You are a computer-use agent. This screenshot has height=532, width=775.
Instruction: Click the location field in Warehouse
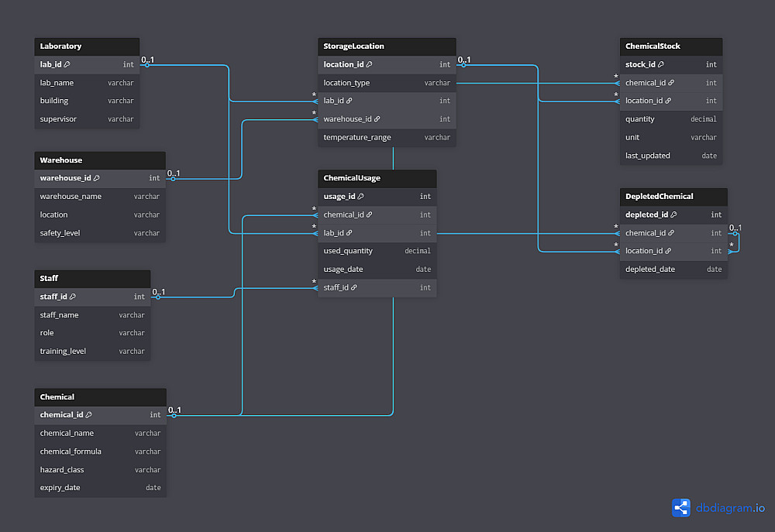click(100, 215)
